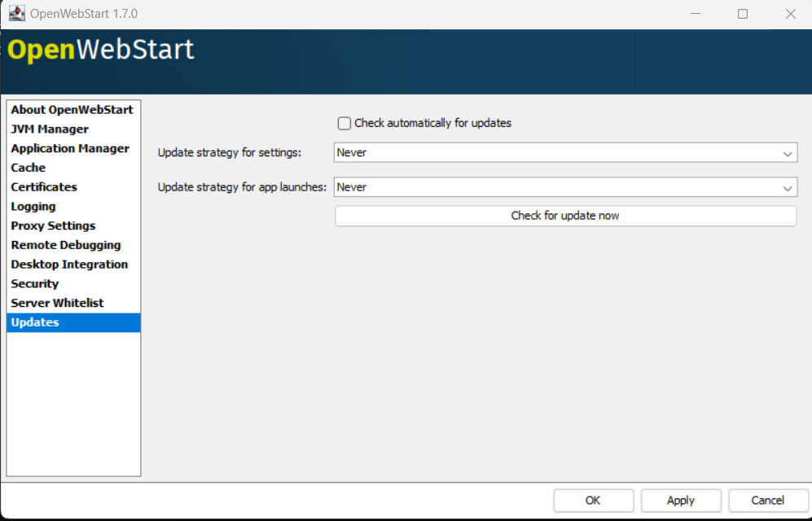Open the About OpenWebStart section

point(73,110)
